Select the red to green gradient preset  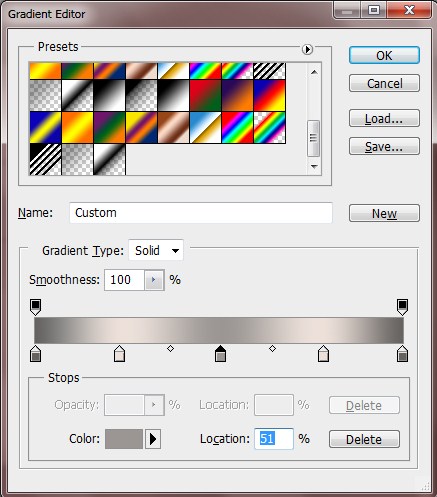click(x=205, y=95)
